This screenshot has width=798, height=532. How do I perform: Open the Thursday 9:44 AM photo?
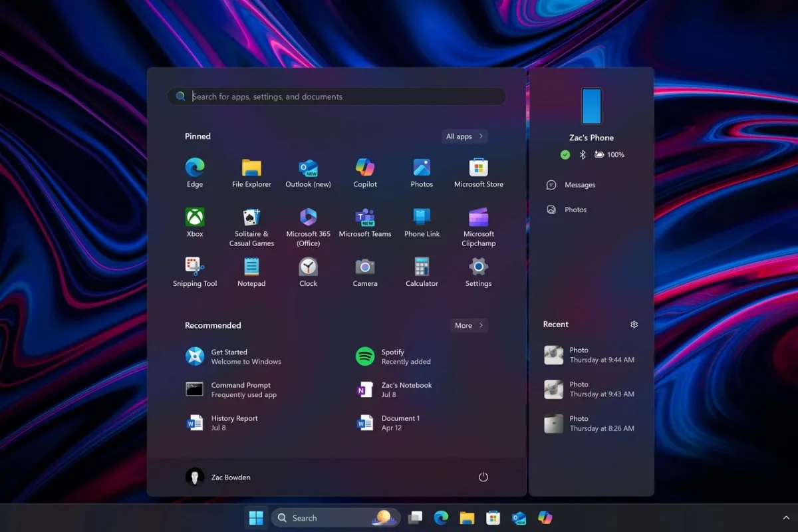click(x=589, y=355)
